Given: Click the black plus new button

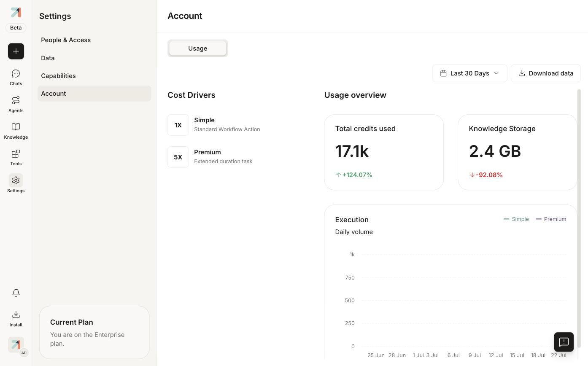Looking at the screenshot, I should pos(16,51).
